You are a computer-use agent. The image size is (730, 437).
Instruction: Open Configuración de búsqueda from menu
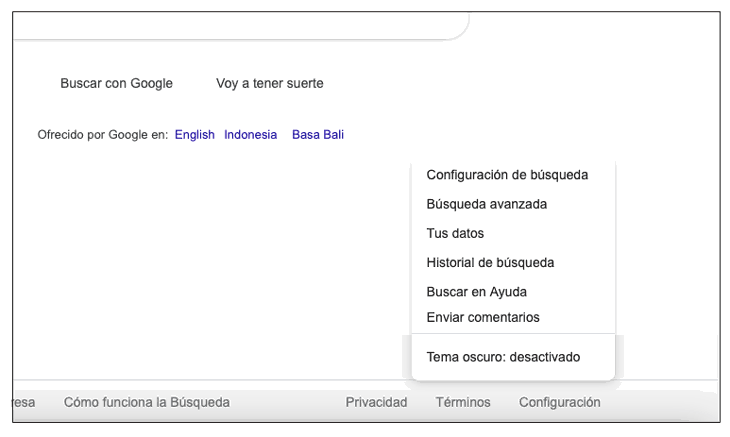point(507,175)
